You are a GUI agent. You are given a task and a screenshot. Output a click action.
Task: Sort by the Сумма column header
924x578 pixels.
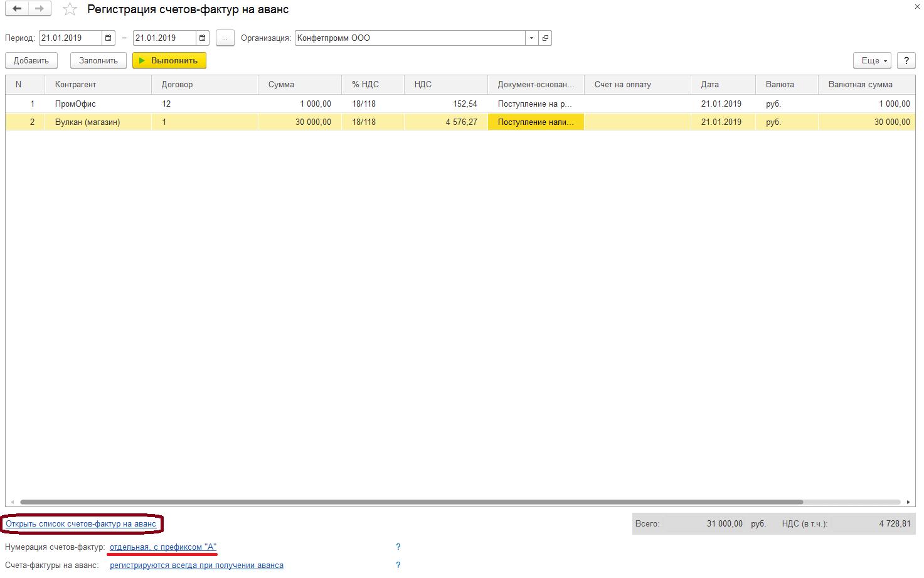click(x=300, y=84)
